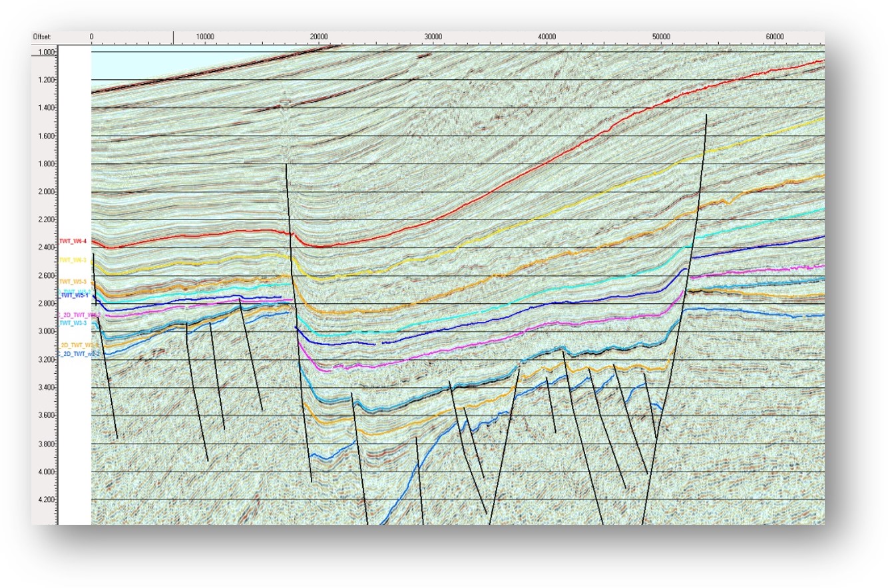Click the 1.000 time axis value
The image size is (888, 588).
(x=47, y=52)
